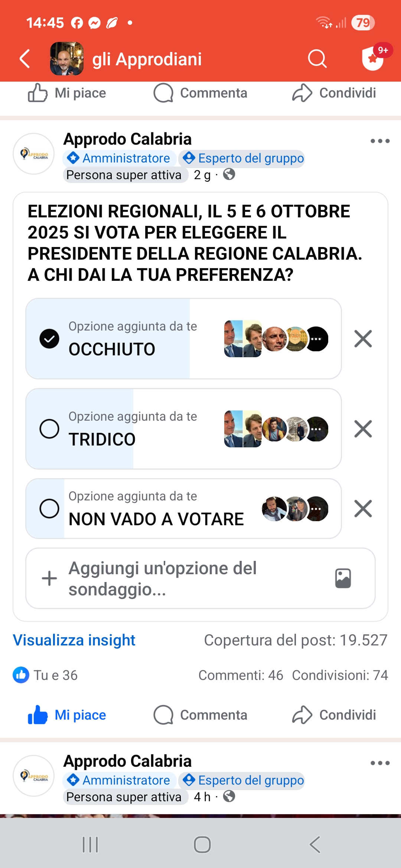Remove the OCCHIUTO option with X
Viewport: 401px width, 868px height.
pyautogui.click(x=363, y=339)
